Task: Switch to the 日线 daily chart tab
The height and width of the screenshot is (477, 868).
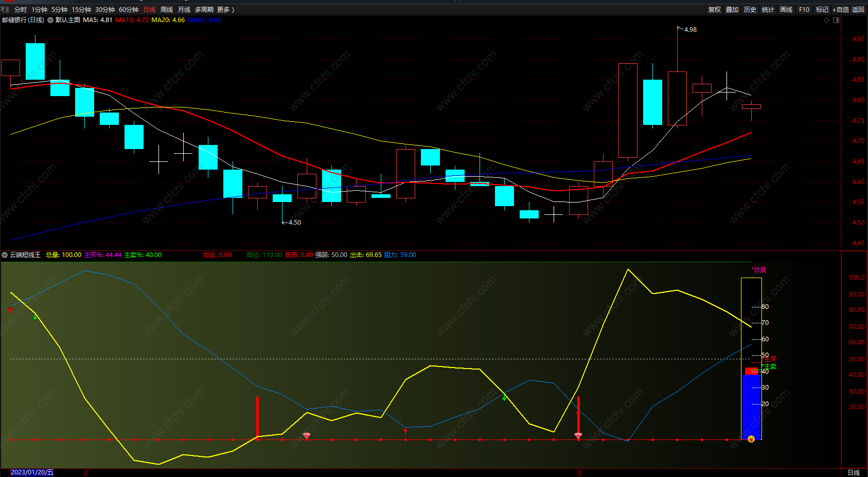Action: click(x=149, y=10)
